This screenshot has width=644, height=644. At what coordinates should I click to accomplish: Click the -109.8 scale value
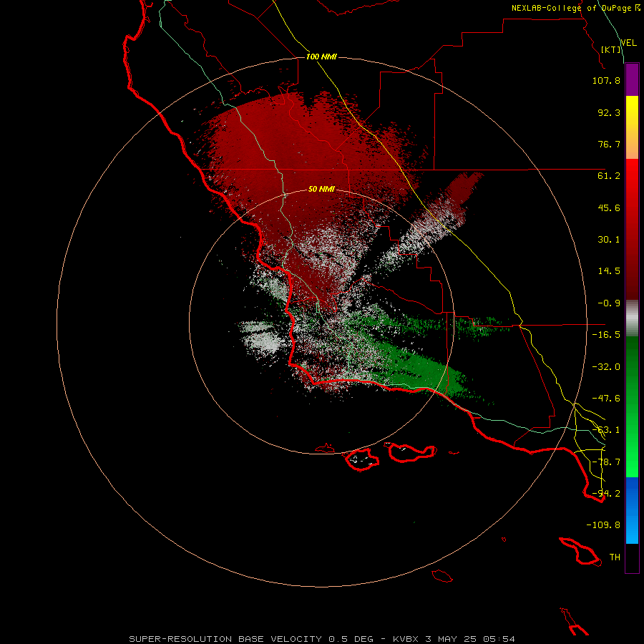coord(603,525)
